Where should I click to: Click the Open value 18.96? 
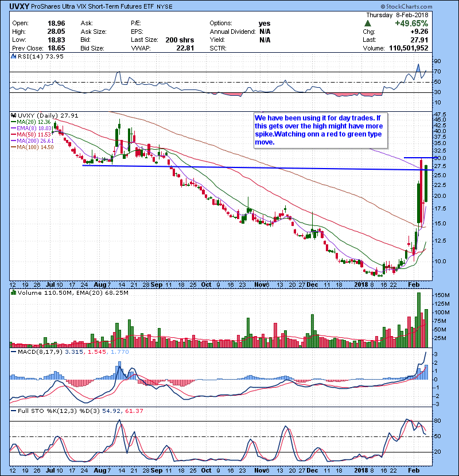(56, 24)
